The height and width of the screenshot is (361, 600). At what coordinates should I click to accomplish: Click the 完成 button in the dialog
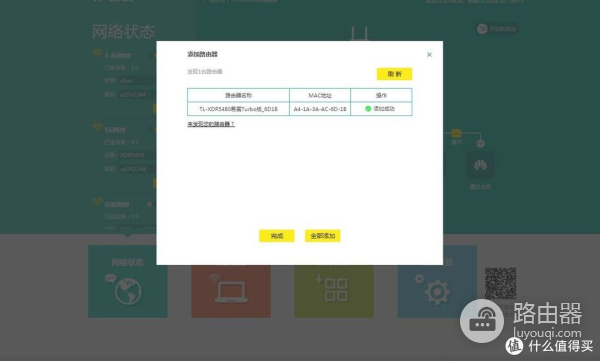click(x=277, y=236)
